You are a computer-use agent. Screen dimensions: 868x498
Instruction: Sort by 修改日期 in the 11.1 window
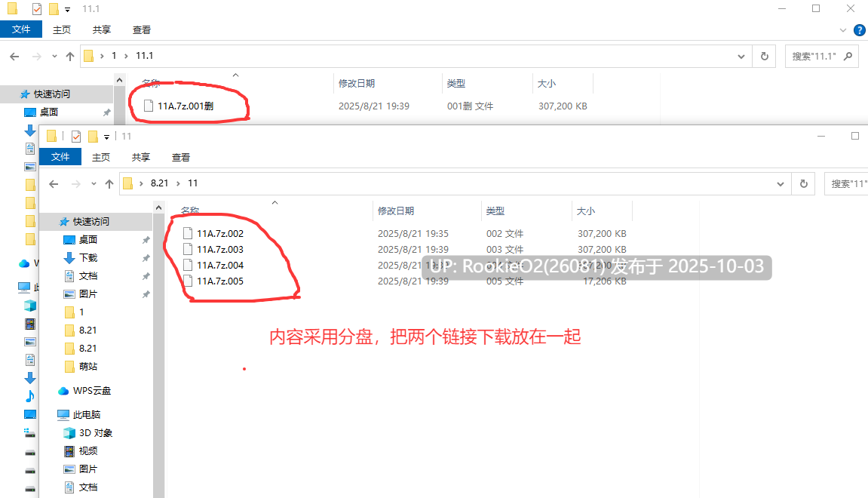click(x=357, y=83)
